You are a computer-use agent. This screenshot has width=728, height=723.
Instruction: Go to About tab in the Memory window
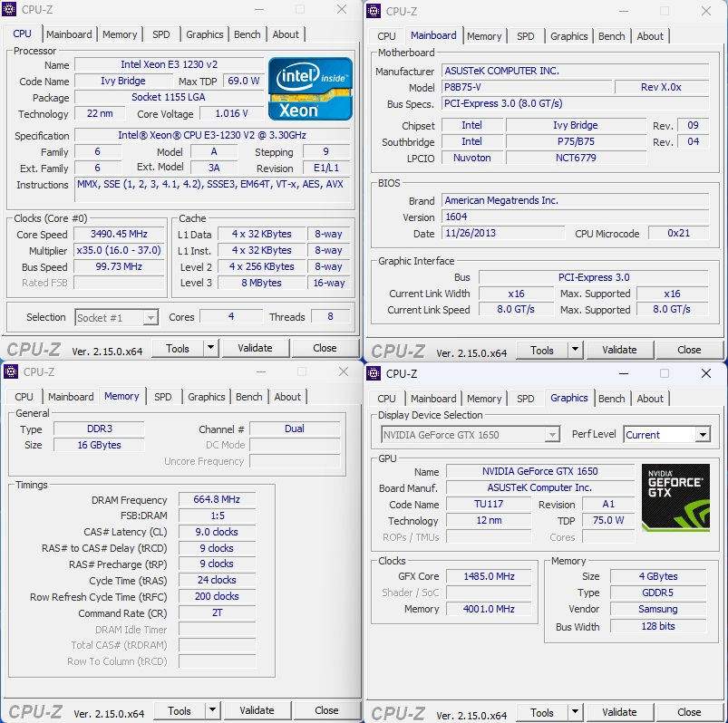click(x=287, y=397)
